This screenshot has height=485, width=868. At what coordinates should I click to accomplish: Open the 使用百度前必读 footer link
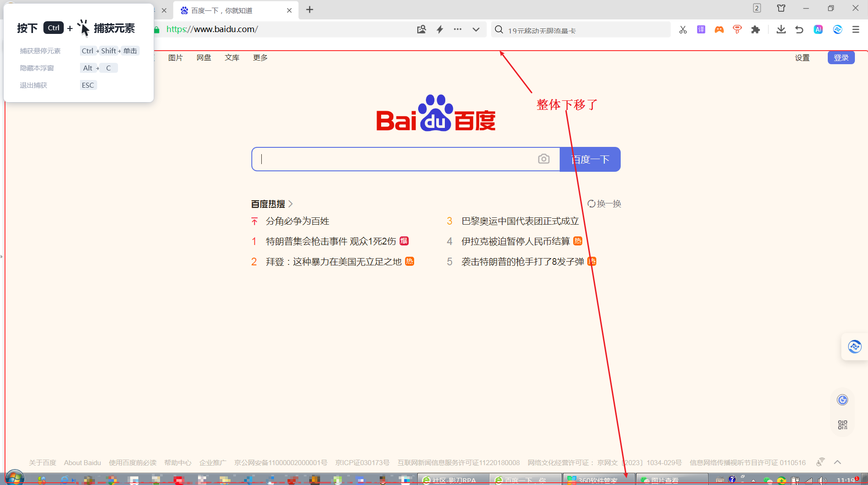click(x=132, y=463)
